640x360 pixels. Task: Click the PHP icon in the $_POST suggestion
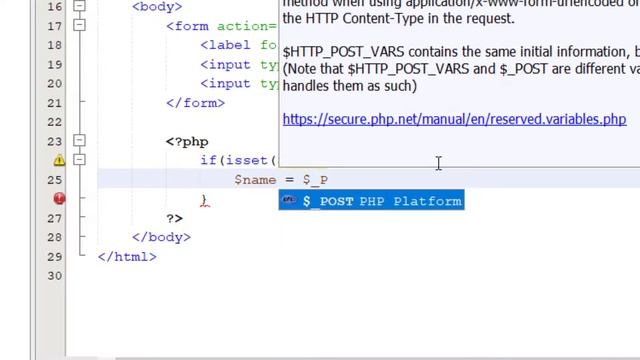(x=289, y=200)
